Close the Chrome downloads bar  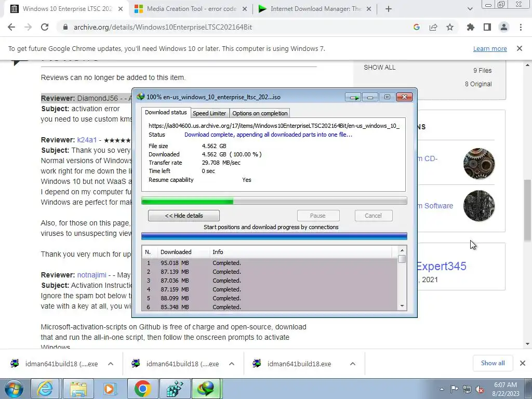(523, 363)
